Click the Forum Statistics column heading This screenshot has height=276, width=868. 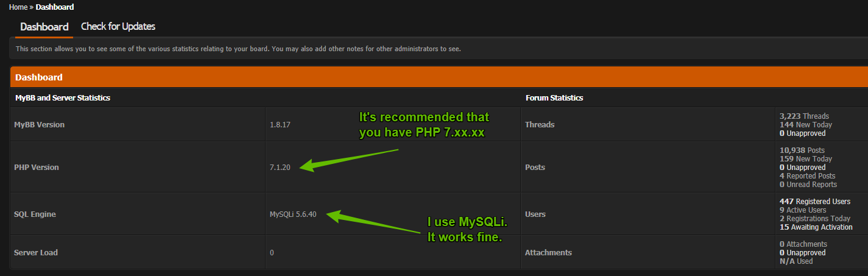(x=554, y=97)
